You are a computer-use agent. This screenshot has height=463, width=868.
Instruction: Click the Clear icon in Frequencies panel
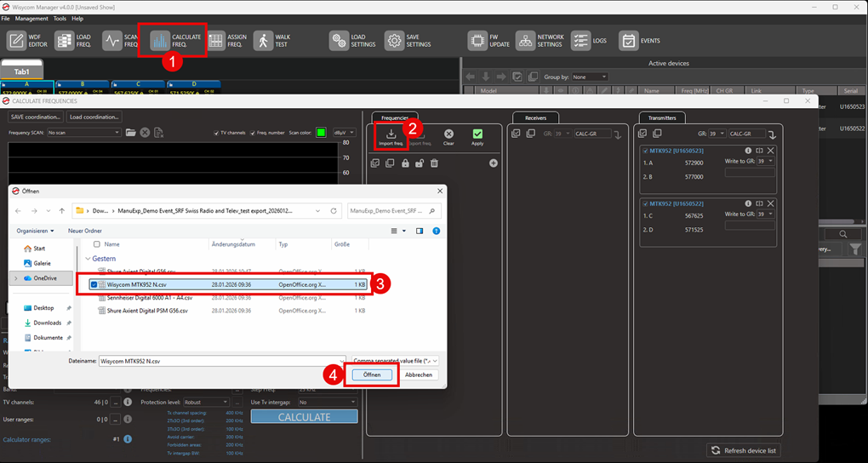click(x=448, y=136)
